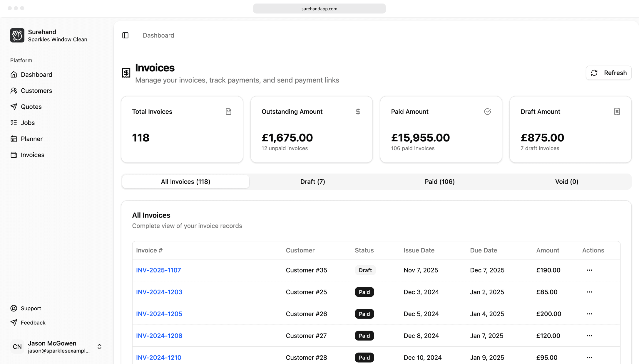Image resolution: width=639 pixels, height=364 pixels.
Task: Open Planner calendar sidebar item
Action: pos(31,139)
